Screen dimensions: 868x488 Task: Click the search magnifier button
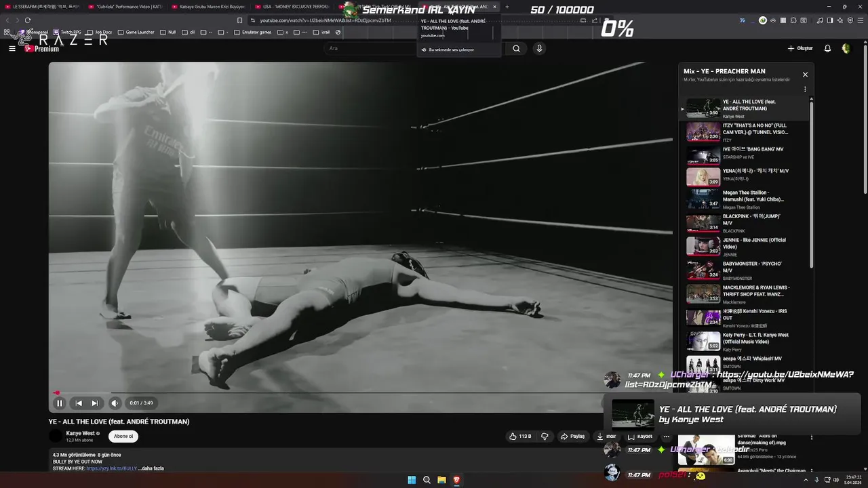point(517,48)
